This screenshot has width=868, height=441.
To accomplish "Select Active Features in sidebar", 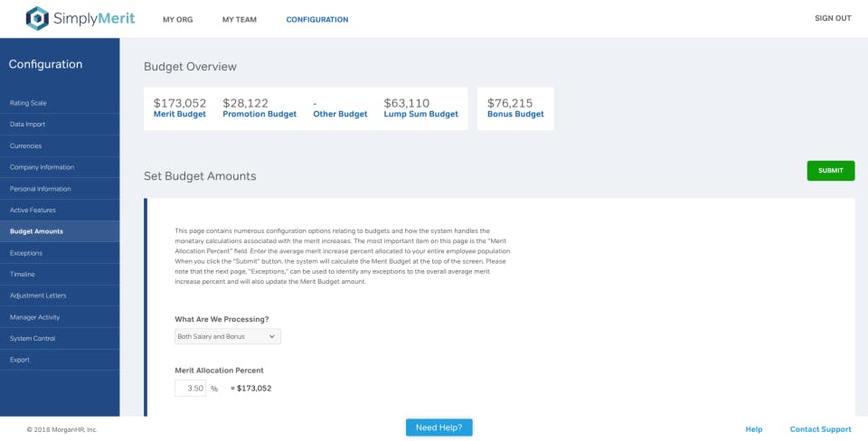I will pos(60,211).
